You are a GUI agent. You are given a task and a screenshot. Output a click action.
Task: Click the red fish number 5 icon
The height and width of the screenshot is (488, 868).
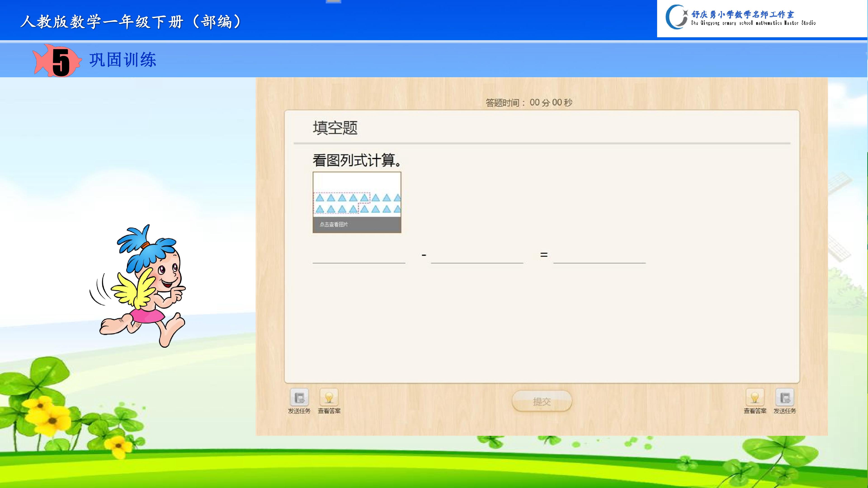(57, 61)
